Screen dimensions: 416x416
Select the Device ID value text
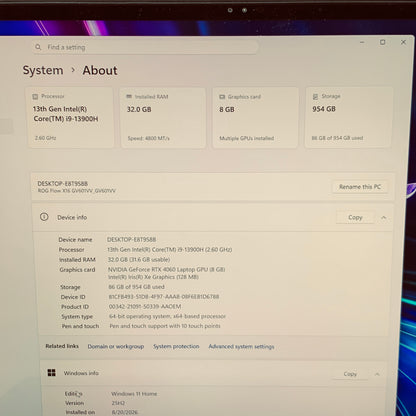(164, 296)
